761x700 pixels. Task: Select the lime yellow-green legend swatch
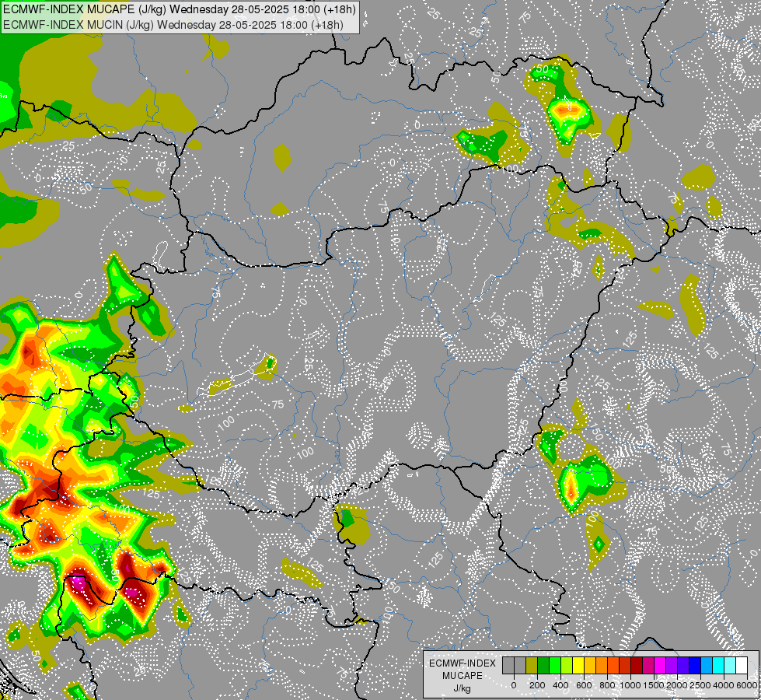(567, 666)
